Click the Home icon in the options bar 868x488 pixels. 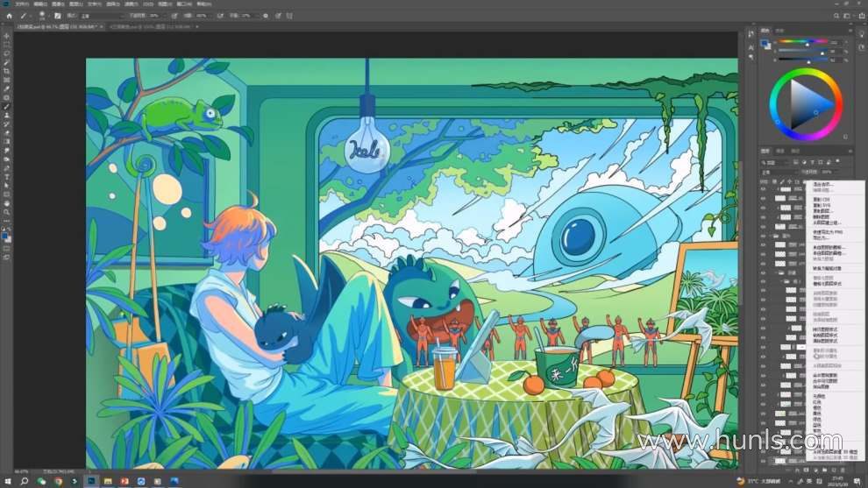click(10, 15)
